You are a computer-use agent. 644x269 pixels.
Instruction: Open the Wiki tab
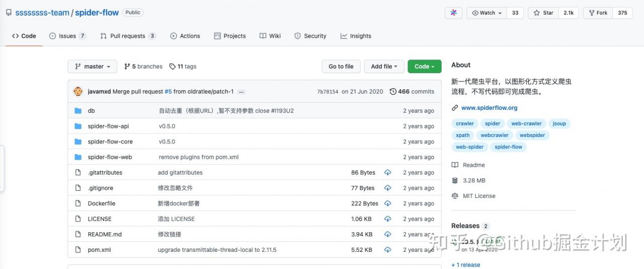tap(270, 36)
